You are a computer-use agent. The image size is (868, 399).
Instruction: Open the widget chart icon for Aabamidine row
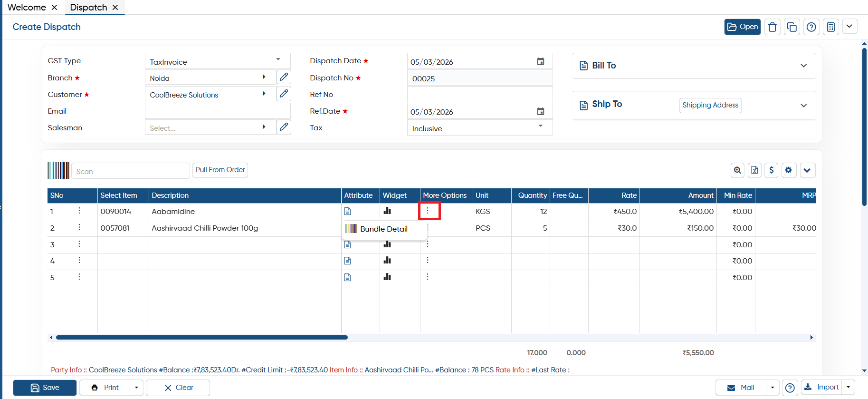coord(387,211)
